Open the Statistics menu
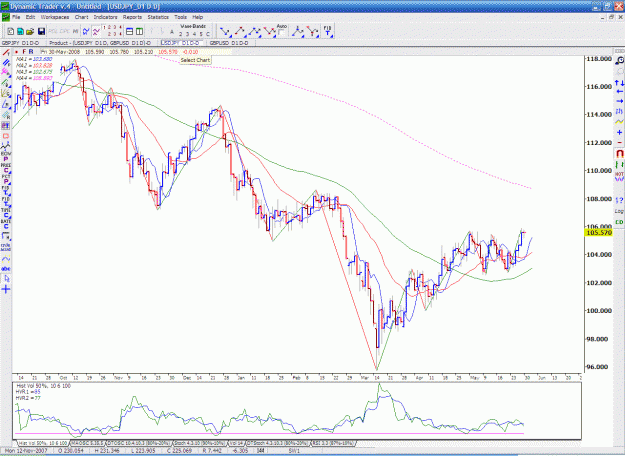Screen dimensions: 625x456 click(158, 17)
